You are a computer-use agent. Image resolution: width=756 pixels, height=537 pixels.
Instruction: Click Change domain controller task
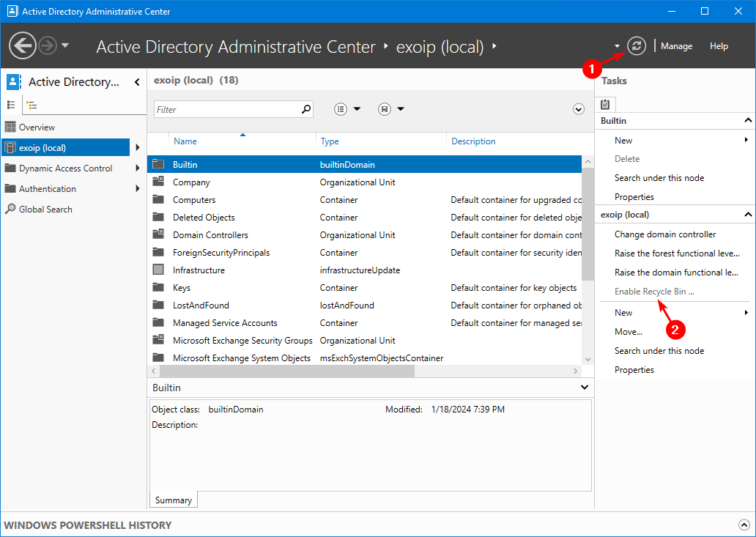(664, 234)
